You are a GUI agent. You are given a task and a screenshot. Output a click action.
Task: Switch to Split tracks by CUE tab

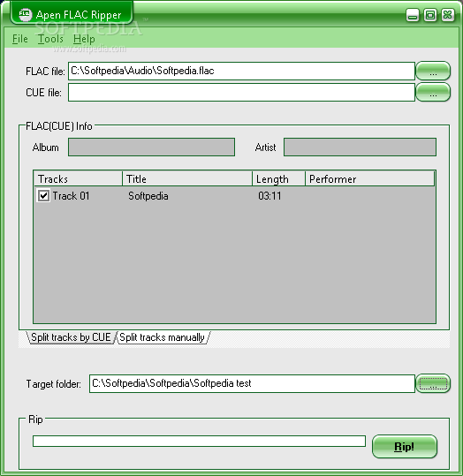(x=71, y=337)
